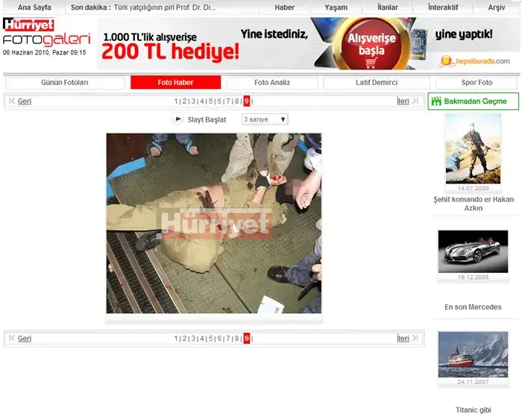Switch to Spor Foto tab
The width and height of the screenshot is (522, 420).
tap(477, 82)
